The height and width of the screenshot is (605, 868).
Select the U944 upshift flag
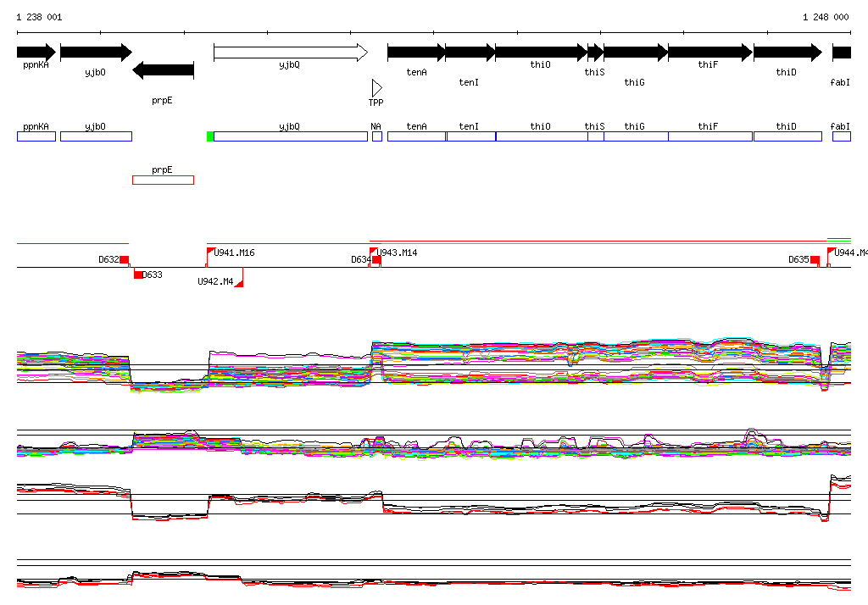(832, 252)
